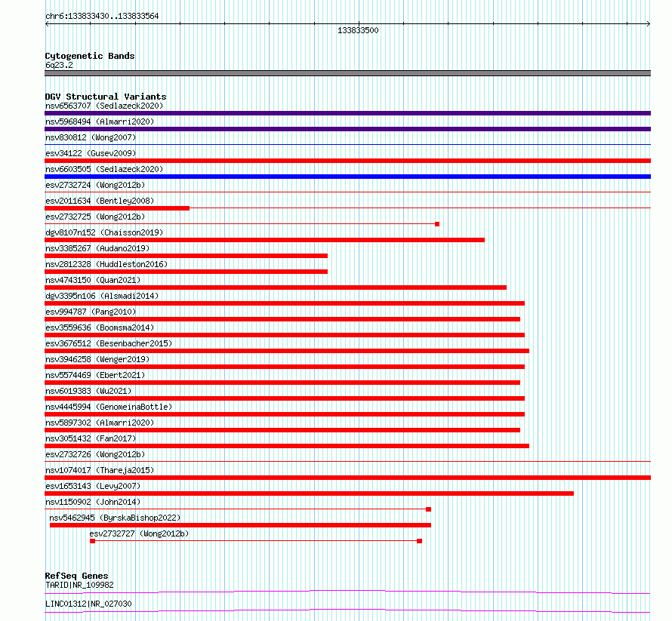Click the chr6:133833430..133833564 coordinate label

pyautogui.click(x=102, y=17)
